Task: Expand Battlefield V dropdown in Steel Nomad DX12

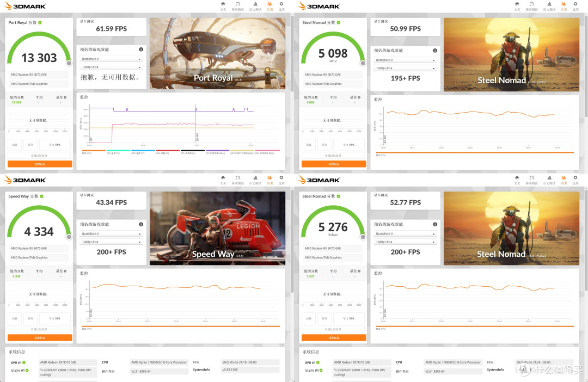Action: [406, 60]
